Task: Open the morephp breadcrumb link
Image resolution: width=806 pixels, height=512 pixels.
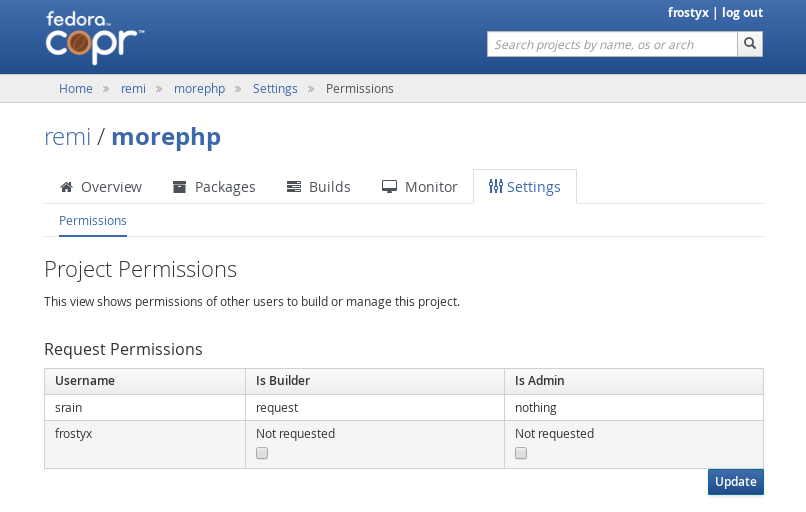Action: pyautogui.click(x=199, y=88)
